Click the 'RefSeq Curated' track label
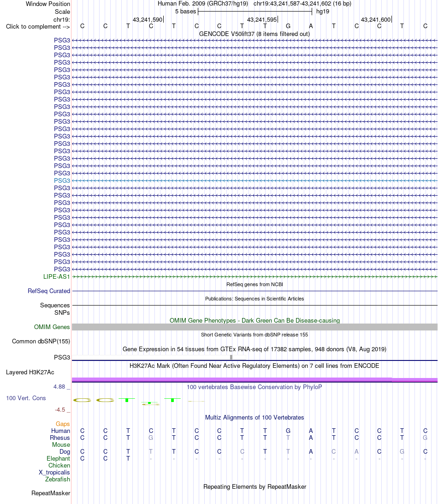 pos(49,291)
